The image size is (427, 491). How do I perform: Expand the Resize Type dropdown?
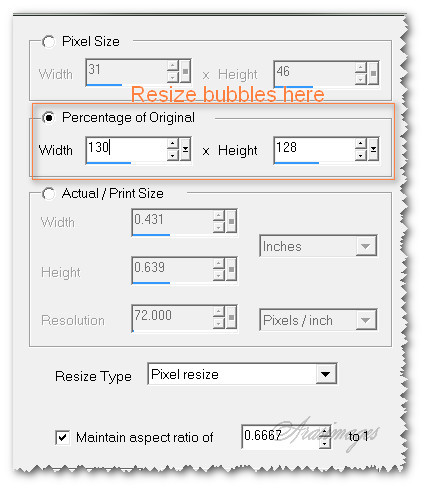click(326, 374)
